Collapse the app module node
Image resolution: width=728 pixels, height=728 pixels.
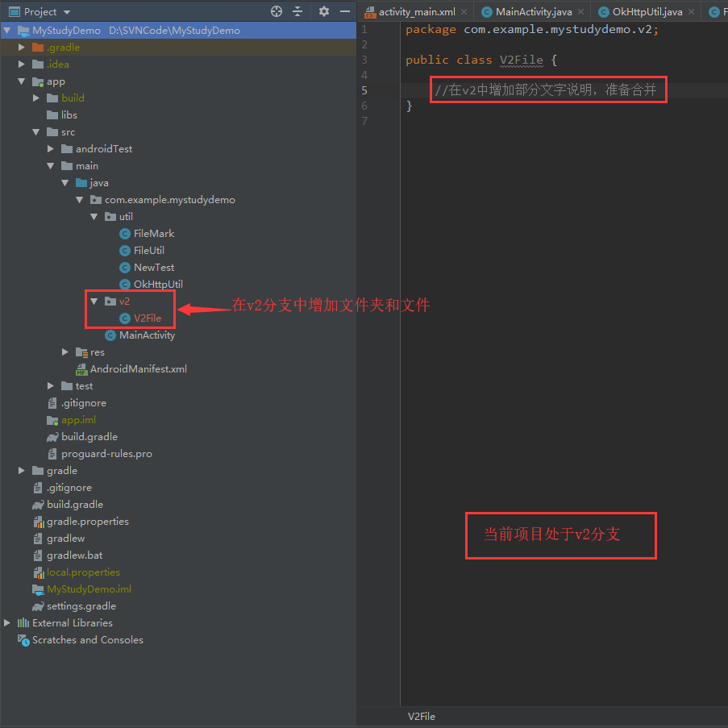click(21, 81)
